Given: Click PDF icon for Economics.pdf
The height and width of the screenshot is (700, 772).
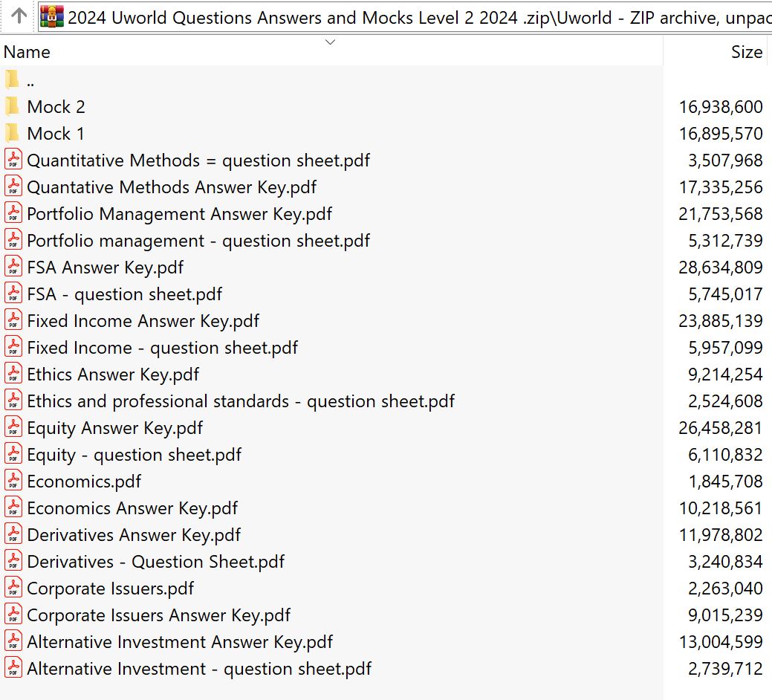Looking at the screenshot, I should [x=13, y=481].
